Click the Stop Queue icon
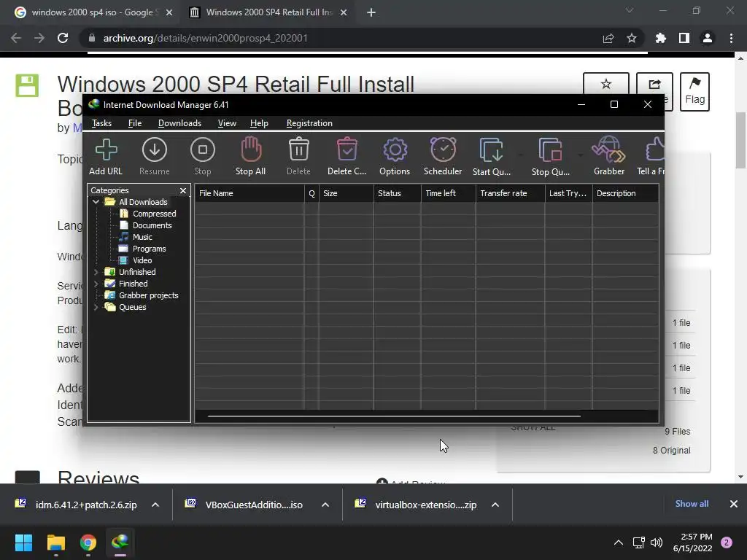 550,156
